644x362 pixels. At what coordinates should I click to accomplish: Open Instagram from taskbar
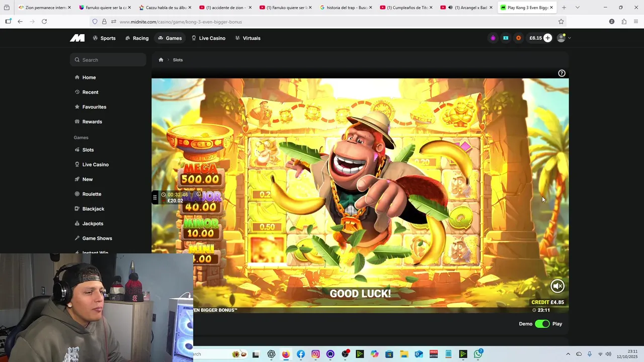tap(315, 354)
